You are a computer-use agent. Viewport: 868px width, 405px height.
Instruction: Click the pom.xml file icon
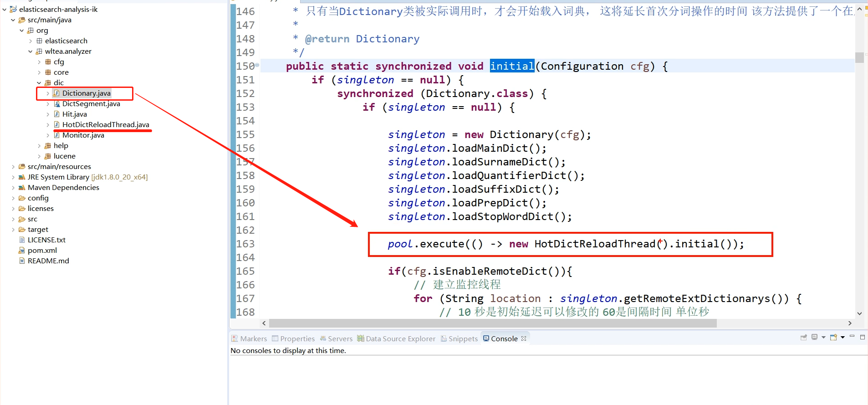point(22,250)
